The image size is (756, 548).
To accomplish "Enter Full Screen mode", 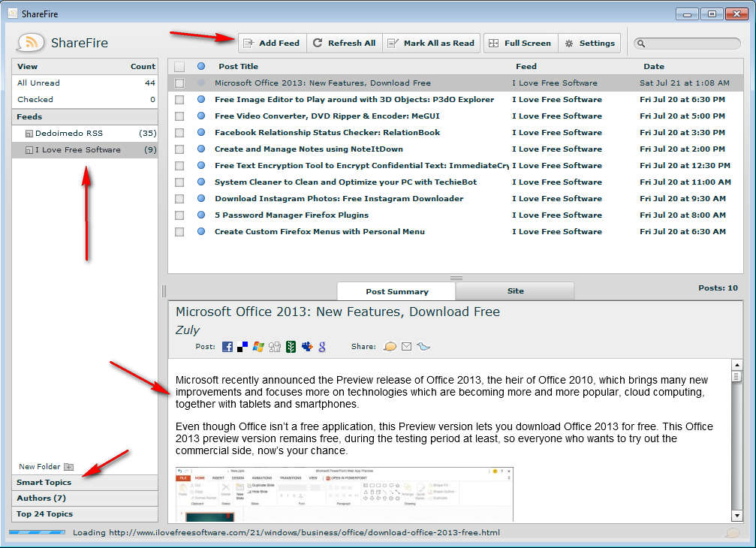I will coord(521,44).
